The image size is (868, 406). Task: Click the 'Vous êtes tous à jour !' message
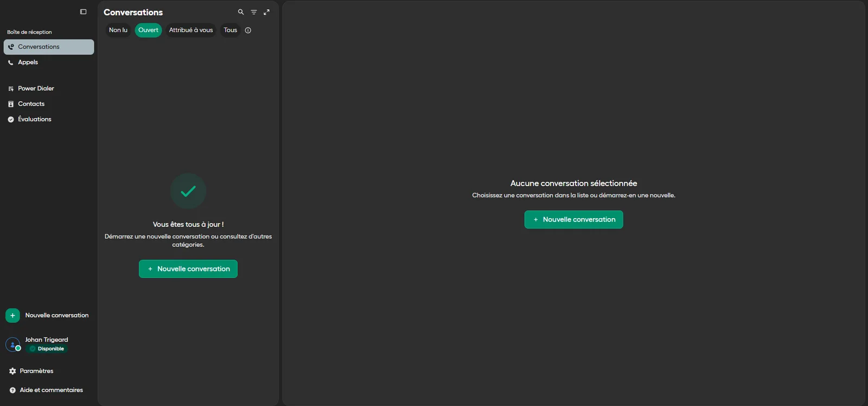click(188, 225)
